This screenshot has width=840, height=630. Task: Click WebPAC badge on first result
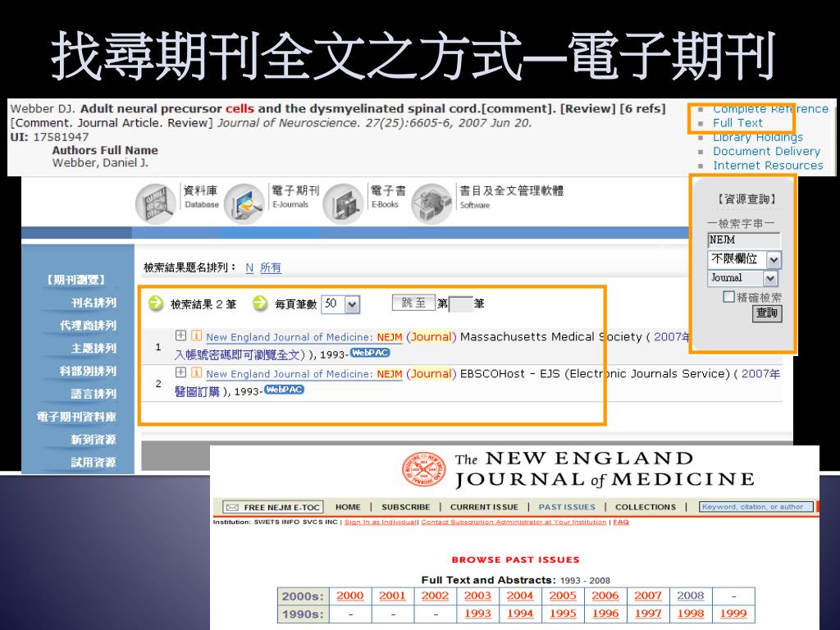pos(370,353)
